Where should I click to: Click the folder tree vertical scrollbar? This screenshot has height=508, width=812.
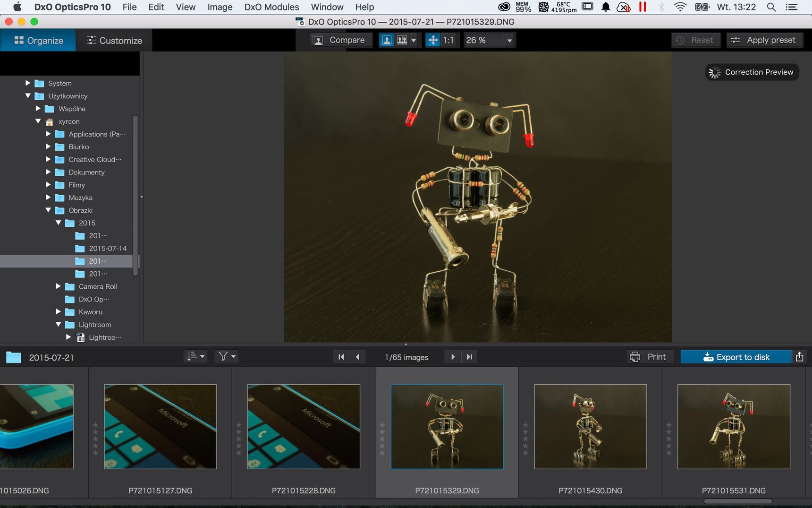pyautogui.click(x=135, y=195)
